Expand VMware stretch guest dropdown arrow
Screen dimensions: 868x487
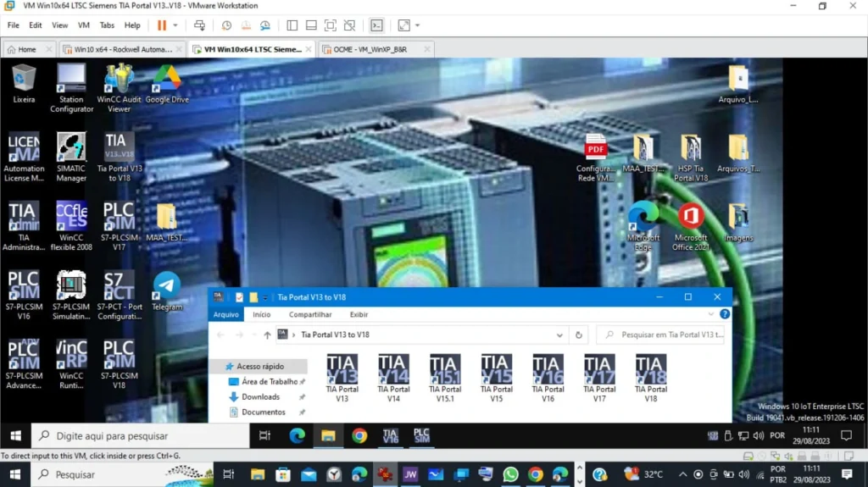coord(417,25)
